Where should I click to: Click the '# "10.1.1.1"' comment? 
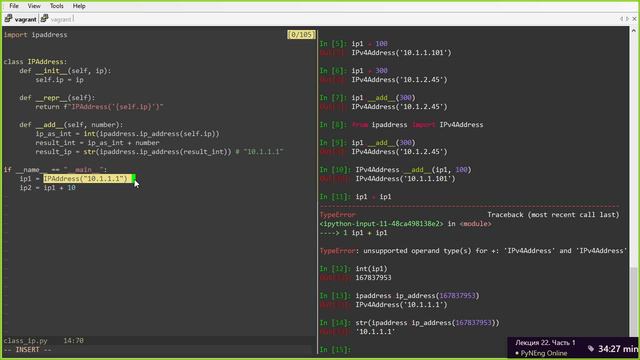point(259,151)
